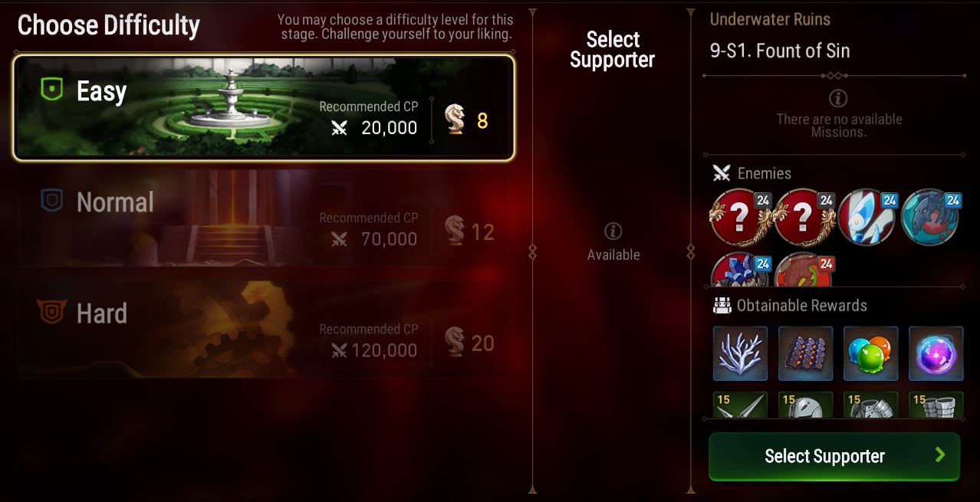Pick the Hard difficulty option
Image resolution: width=980 pixels, height=502 pixels.
pyautogui.click(x=264, y=330)
